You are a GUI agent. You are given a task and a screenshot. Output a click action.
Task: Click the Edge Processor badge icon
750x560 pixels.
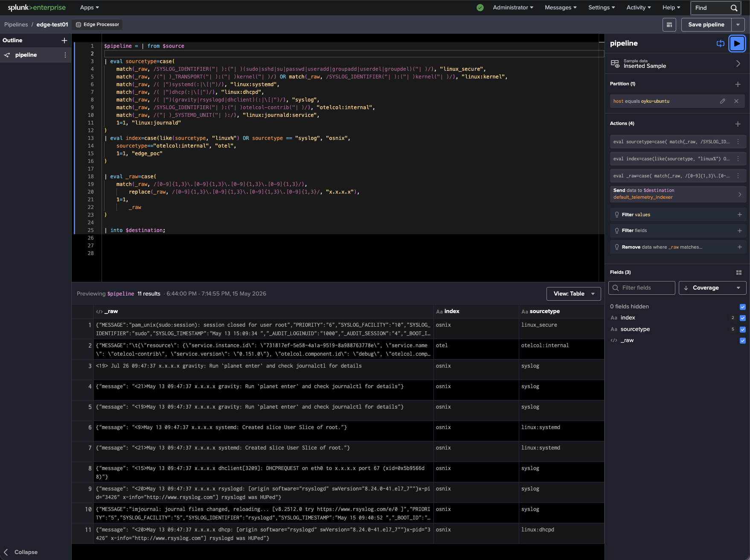point(78,25)
